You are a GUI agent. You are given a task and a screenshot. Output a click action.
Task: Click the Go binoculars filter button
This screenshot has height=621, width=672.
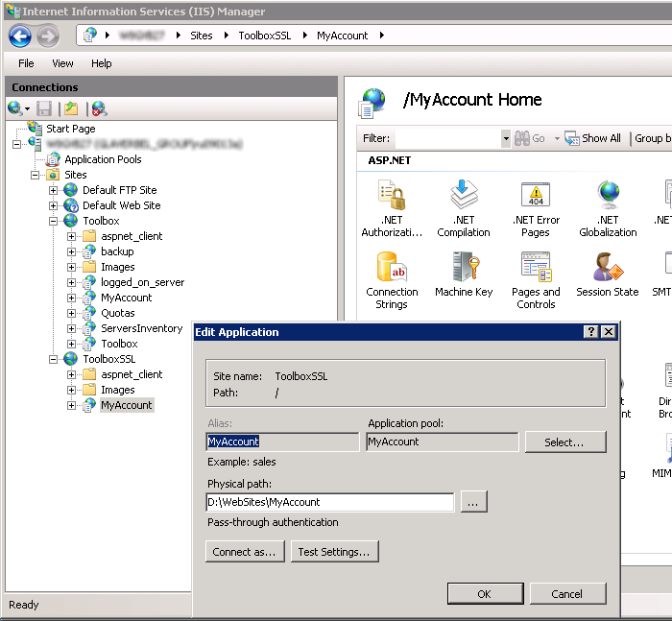click(530, 138)
